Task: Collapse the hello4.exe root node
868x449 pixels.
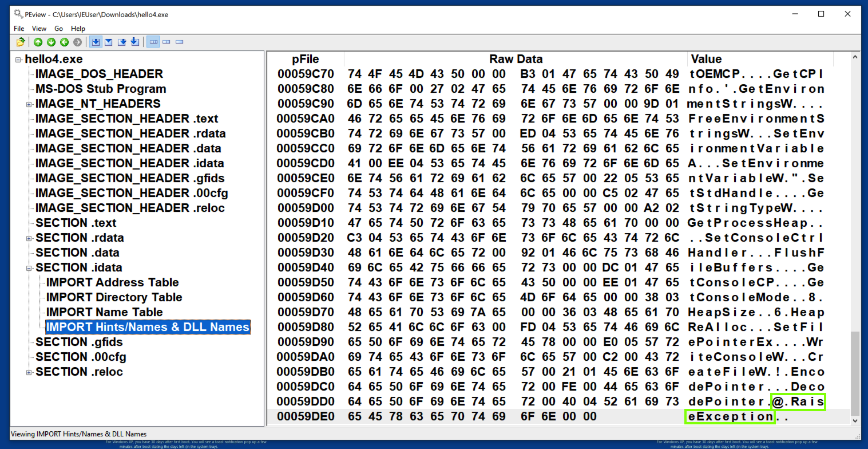Action: pyautogui.click(x=18, y=60)
